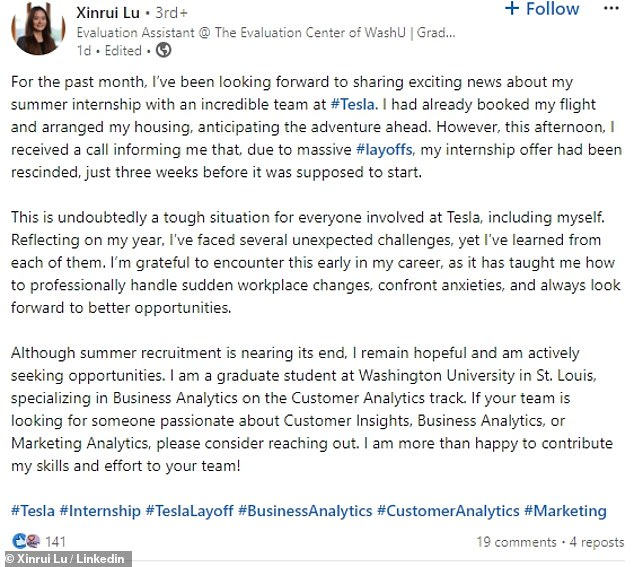Click the like reaction icon
The width and height of the screenshot is (634, 567).
pyautogui.click(x=19, y=541)
